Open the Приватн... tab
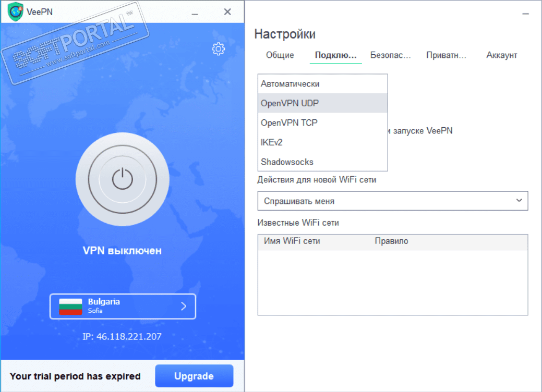This screenshot has width=542, height=392. (446, 55)
